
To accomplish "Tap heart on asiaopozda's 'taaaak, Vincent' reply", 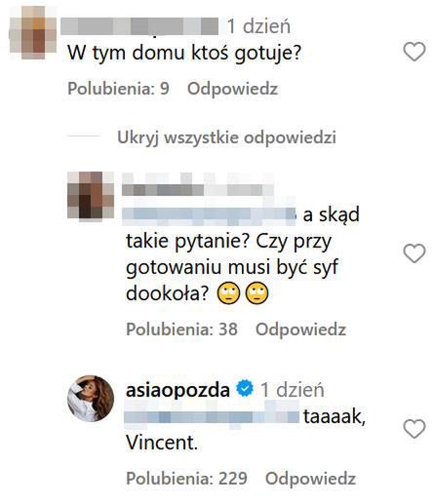I will [414, 429].
